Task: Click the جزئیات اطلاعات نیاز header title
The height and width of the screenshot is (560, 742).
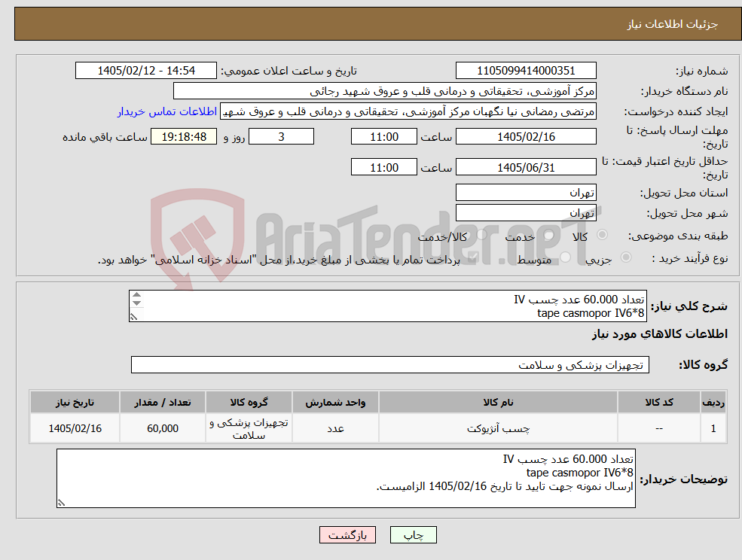Action: tap(673, 24)
